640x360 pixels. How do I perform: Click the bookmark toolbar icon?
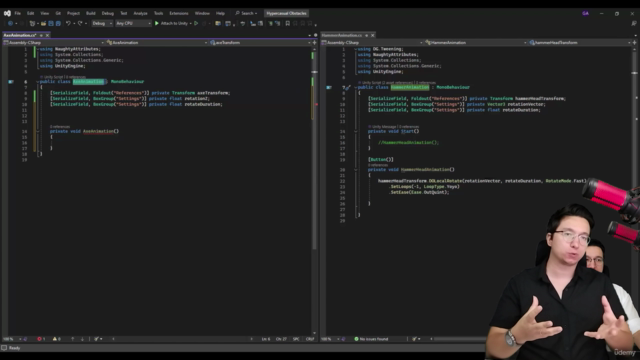click(x=288, y=24)
